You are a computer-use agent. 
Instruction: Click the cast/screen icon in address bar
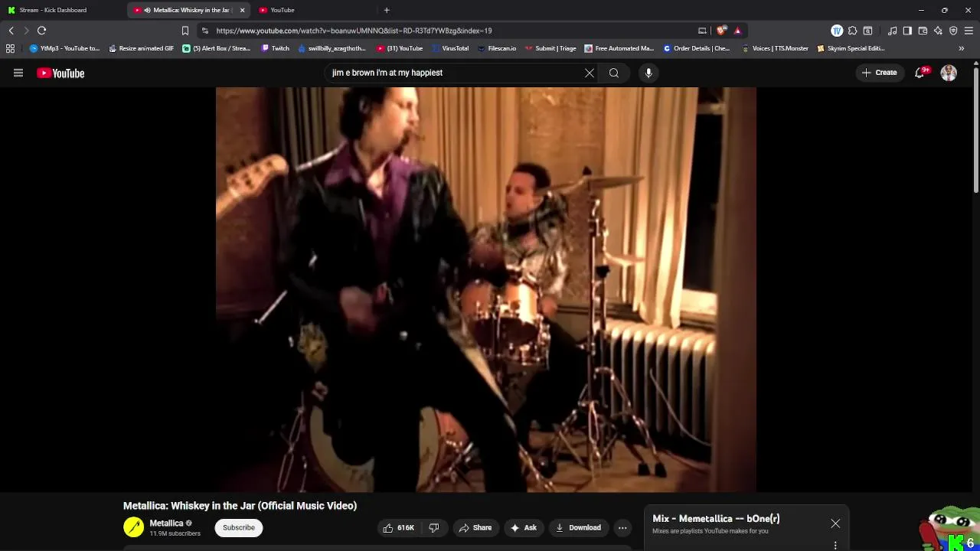pyautogui.click(x=702, y=31)
